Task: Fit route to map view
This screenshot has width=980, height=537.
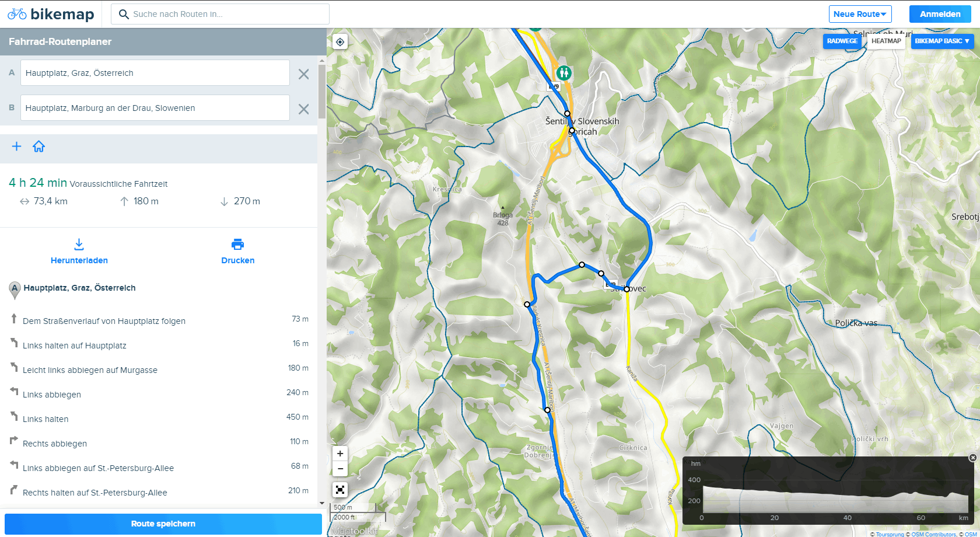Action: click(x=340, y=490)
